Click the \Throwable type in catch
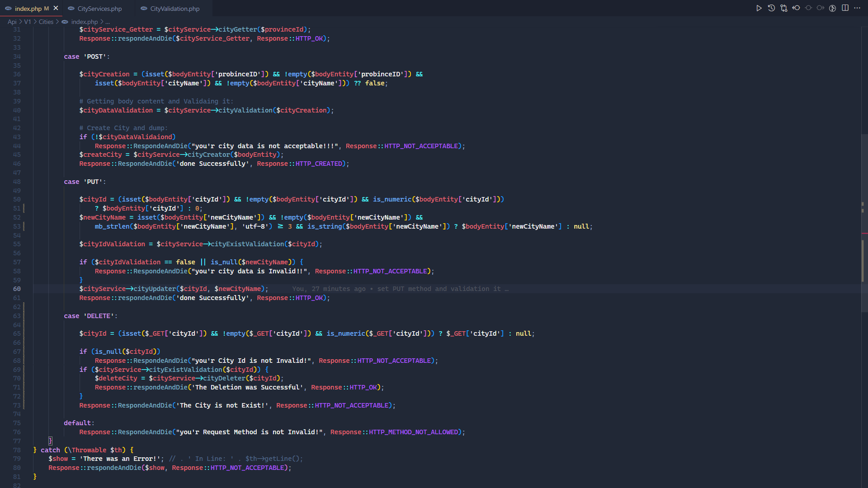868x488 pixels. click(87, 450)
